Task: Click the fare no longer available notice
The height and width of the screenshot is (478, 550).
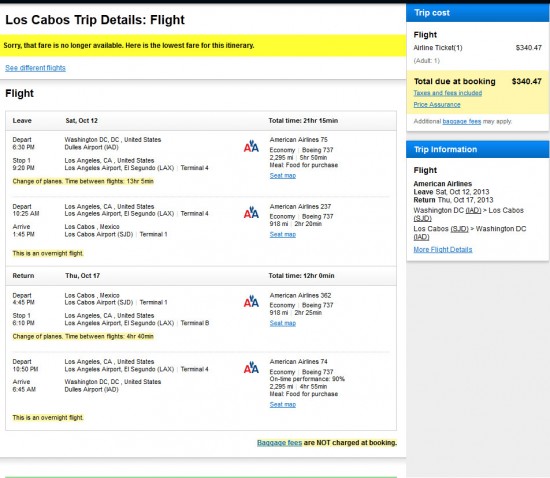Action: click(x=203, y=45)
